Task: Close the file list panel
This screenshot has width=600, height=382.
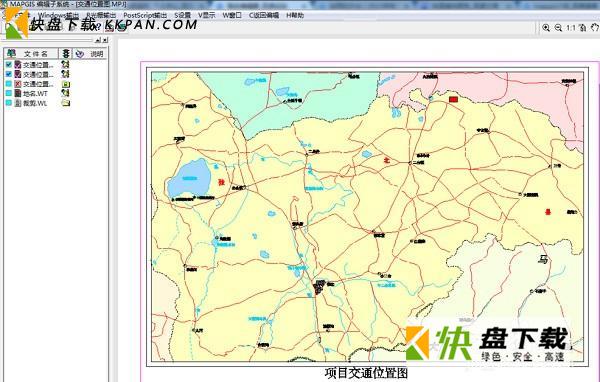Action: (x=105, y=40)
